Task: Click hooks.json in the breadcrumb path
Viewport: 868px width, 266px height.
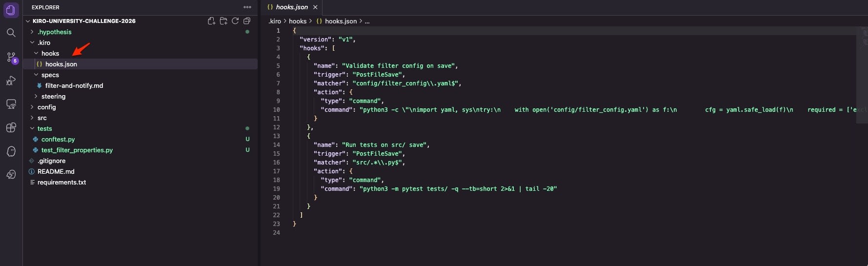Action: [341, 21]
